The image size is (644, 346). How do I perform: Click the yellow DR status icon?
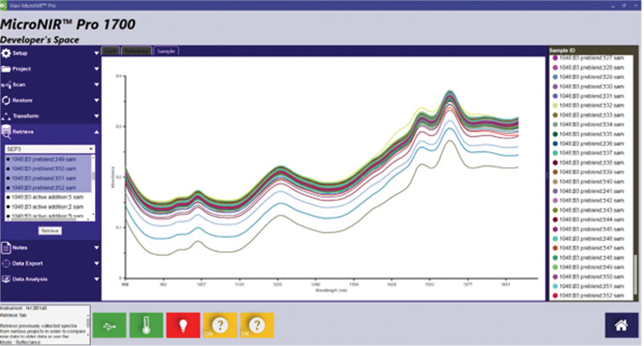(219, 323)
